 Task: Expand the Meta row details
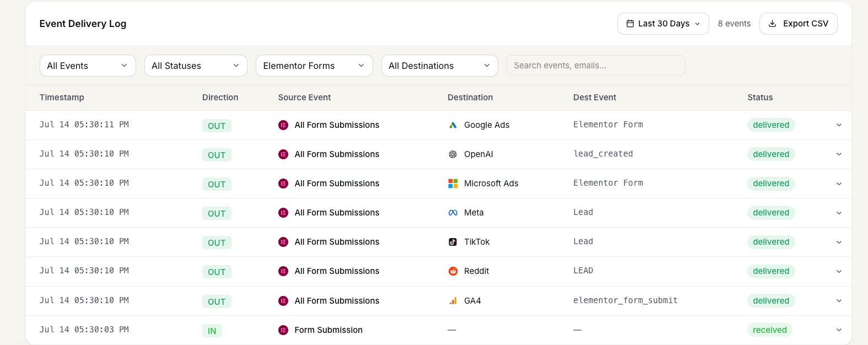839,213
